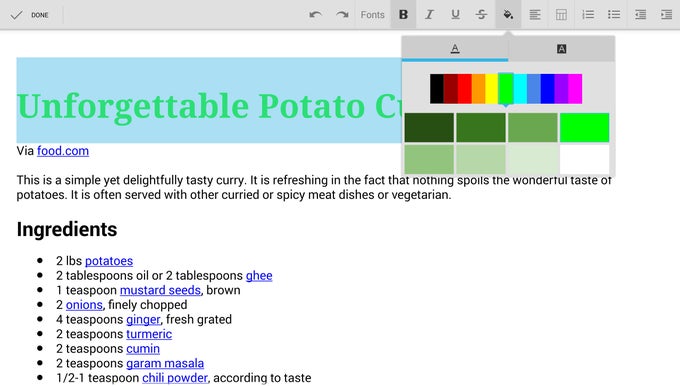
Task: Redo the last edit
Action: pos(342,15)
